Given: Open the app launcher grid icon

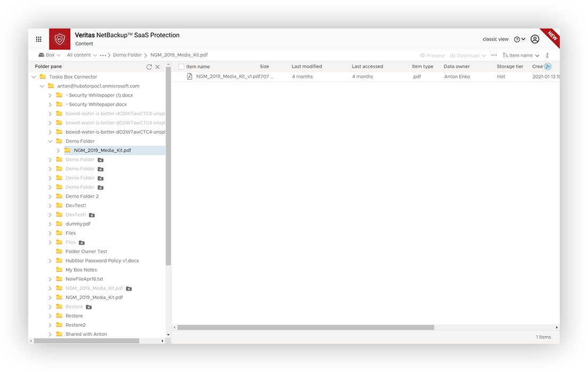Looking at the screenshot, I should [39, 39].
